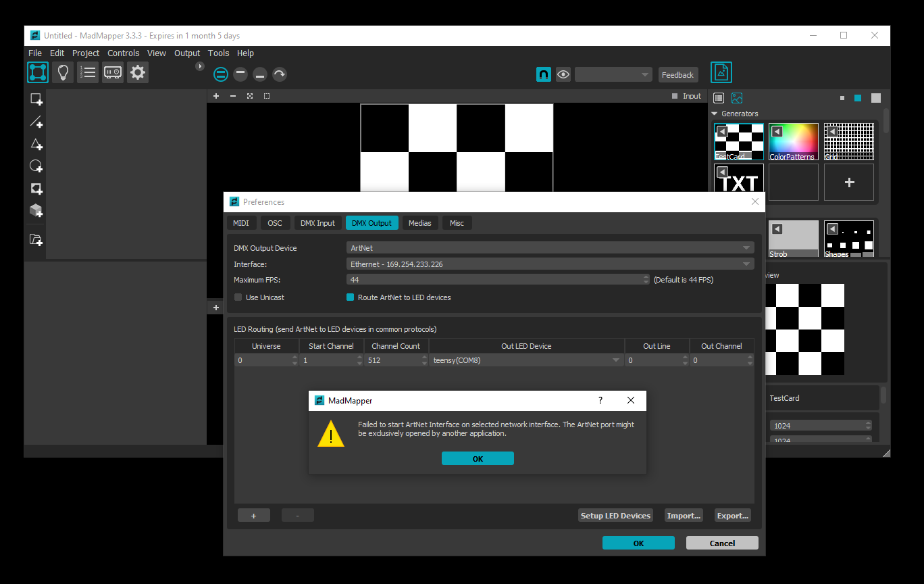Select the medium teal thumbnail size square
Image resolution: width=924 pixels, height=584 pixels.
coord(858,98)
